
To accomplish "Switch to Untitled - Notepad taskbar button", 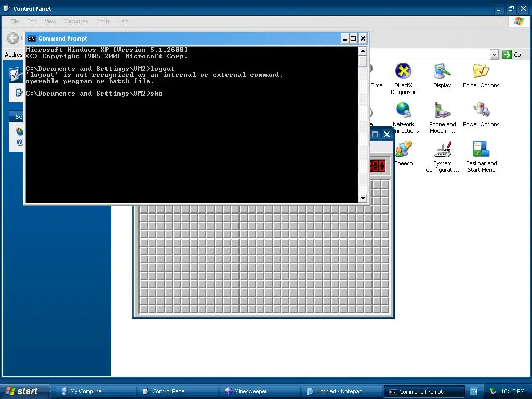I will (x=342, y=391).
